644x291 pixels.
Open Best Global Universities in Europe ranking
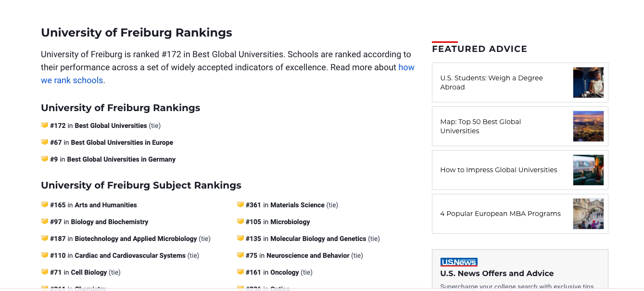click(x=122, y=142)
